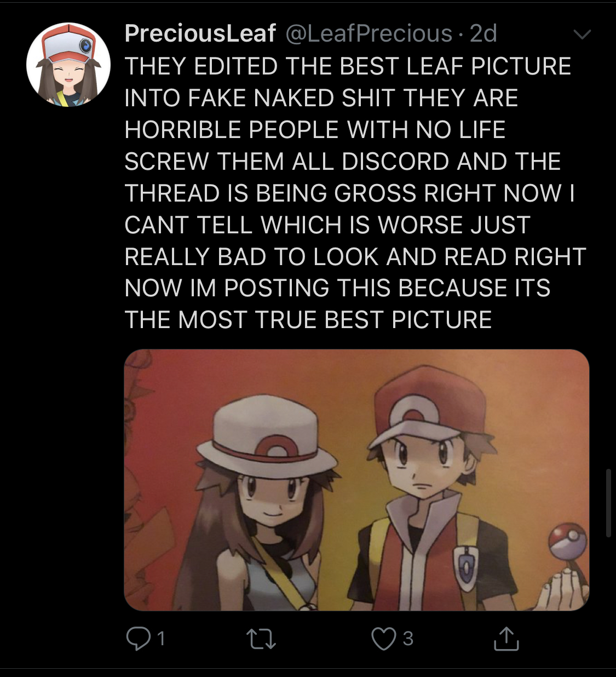616x677 pixels.
Task: Click the 2d timestamp
Action: click(483, 33)
